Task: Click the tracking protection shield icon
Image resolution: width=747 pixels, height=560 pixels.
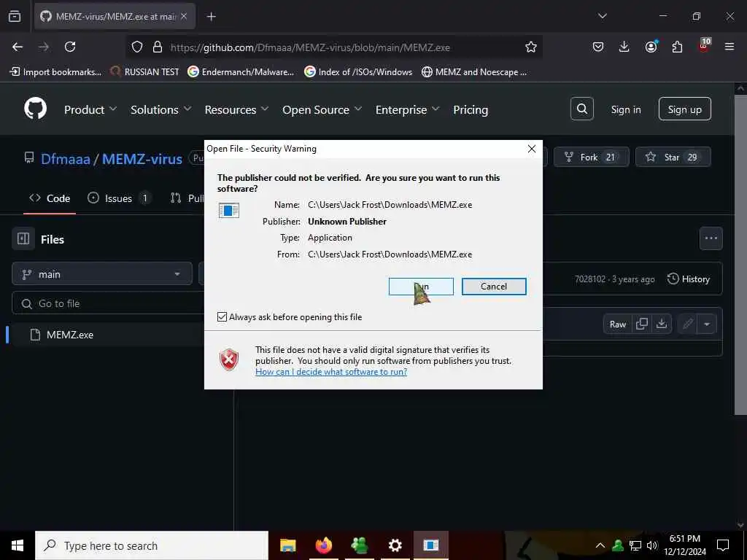Action: tap(137, 47)
